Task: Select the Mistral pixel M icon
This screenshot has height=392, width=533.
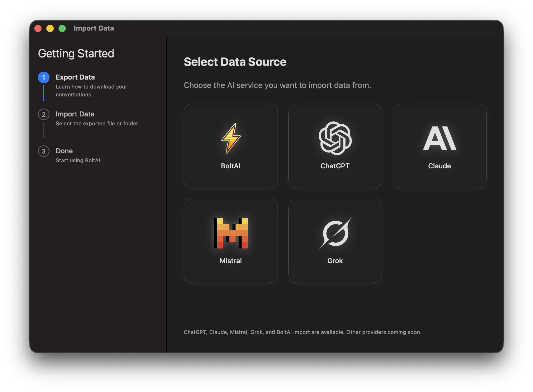Action: coord(231,233)
